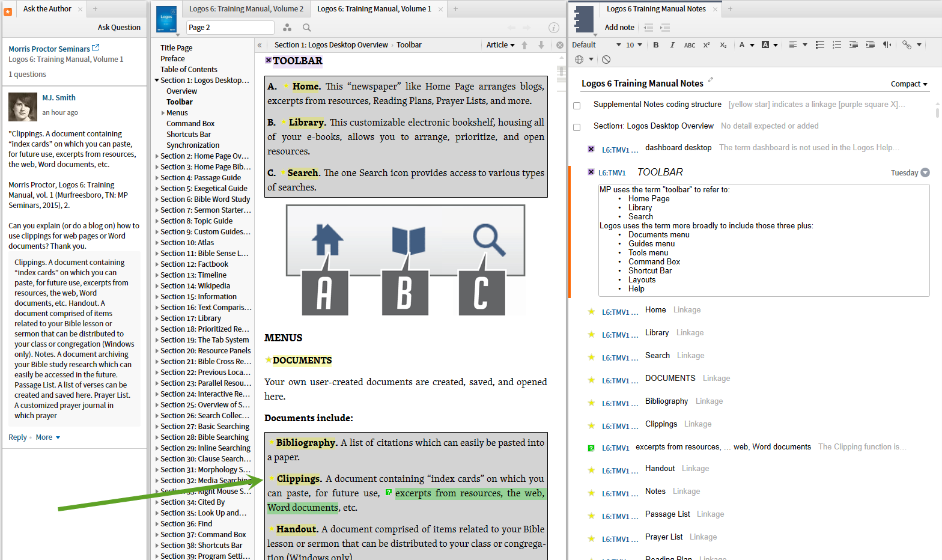Image resolution: width=942 pixels, height=560 pixels.
Task: Click the Add note button
Action: (x=619, y=28)
